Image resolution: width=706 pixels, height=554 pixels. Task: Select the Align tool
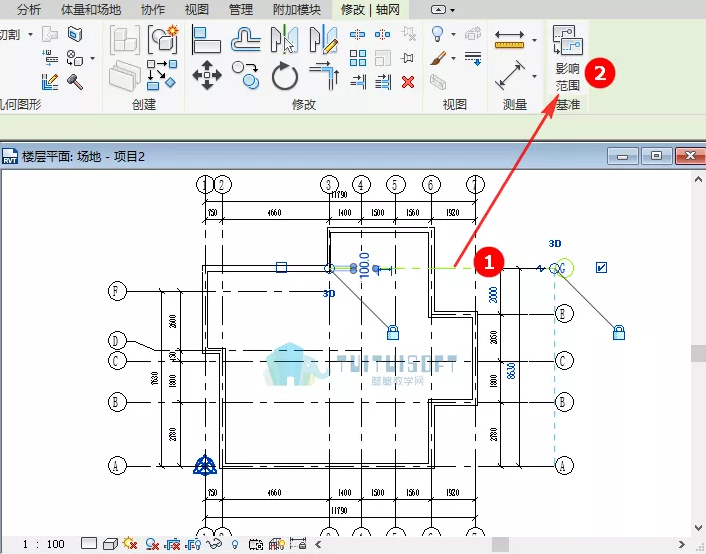click(x=207, y=40)
